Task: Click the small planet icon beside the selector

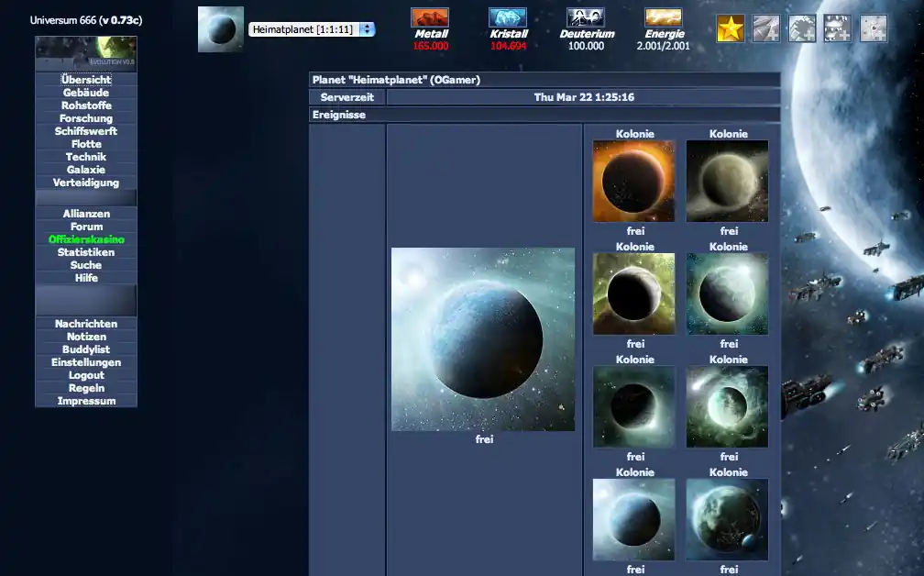Action: [x=219, y=28]
